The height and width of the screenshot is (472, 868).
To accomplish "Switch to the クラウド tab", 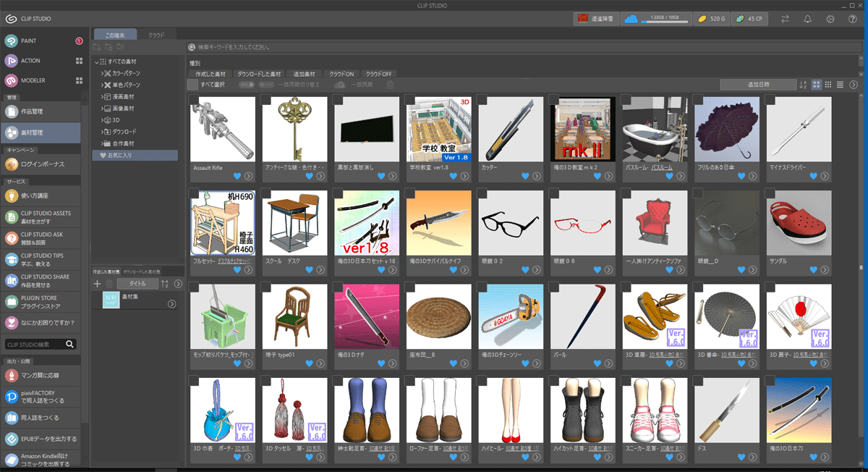I will (x=156, y=35).
